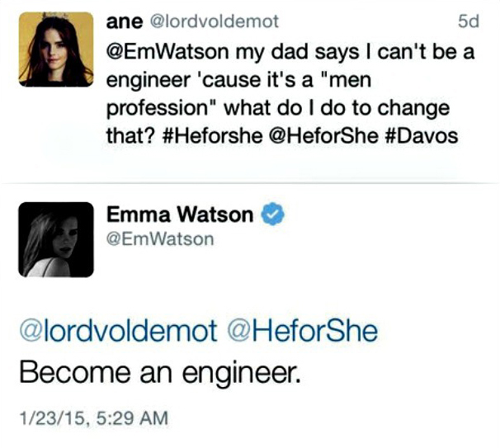Click the bold "Emma Watson" display name
Viewport: 500px width, 448px height.
click(x=180, y=215)
